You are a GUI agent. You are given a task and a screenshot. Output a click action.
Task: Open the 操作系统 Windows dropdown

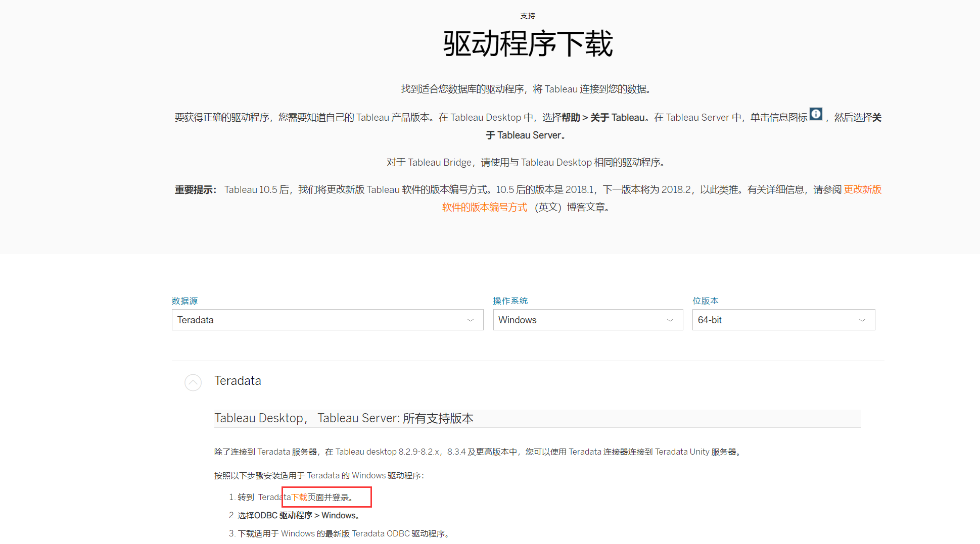tap(588, 320)
